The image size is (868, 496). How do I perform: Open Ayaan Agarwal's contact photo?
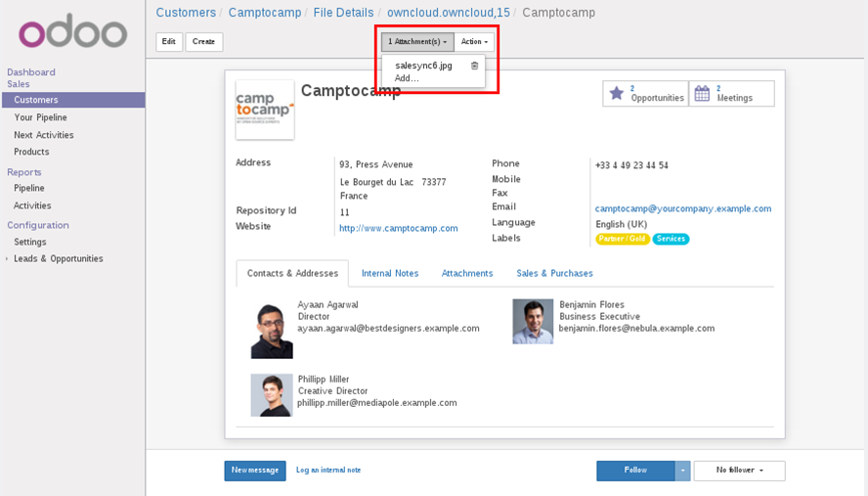pyautogui.click(x=272, y=329)
